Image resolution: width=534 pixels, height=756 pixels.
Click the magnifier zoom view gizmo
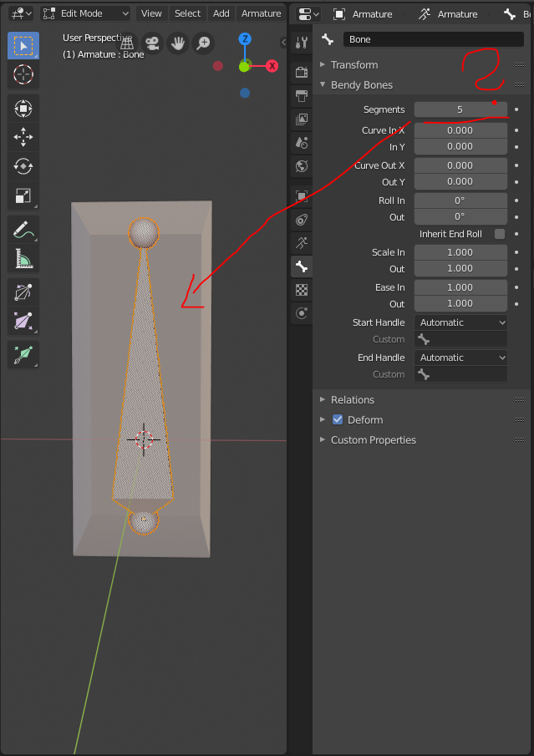click(x=204, y=43)
